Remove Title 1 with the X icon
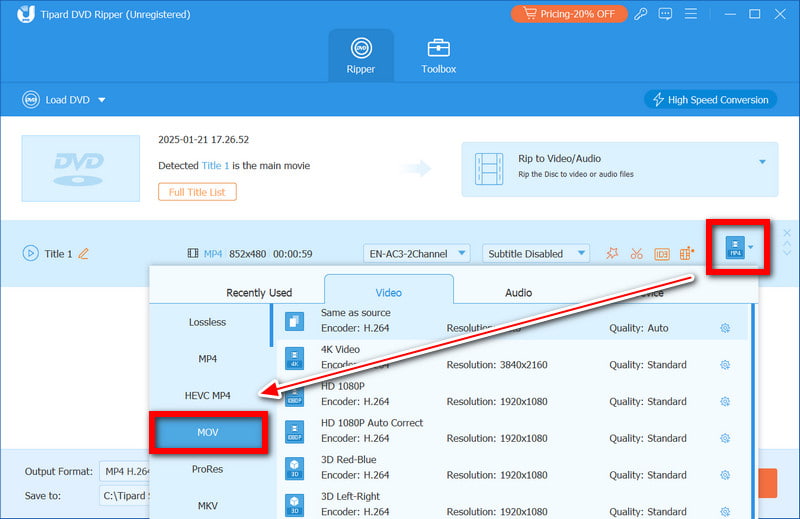800x519 pixels. [x=787, y=233]
